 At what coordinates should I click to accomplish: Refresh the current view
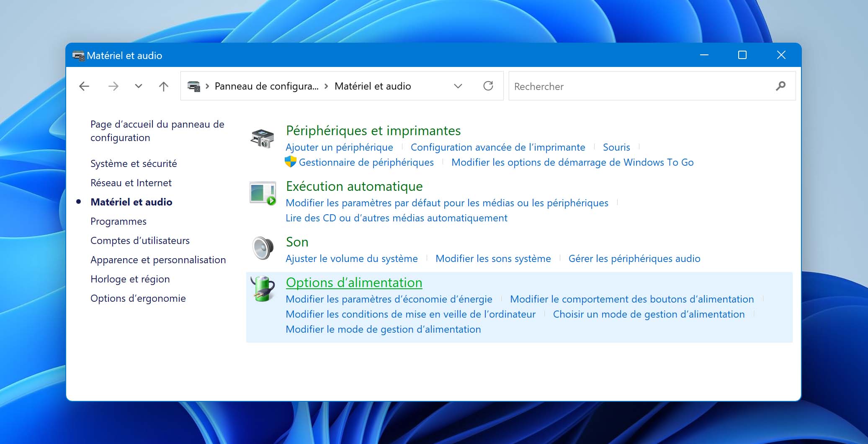click(488, 86)
